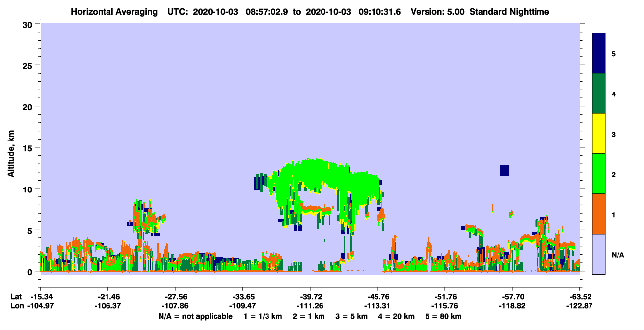Click the 'N/A' label beside the colorbar
The width and height of the screenshot is (644, 330).
pyautogui.click(x=618, y=255)
